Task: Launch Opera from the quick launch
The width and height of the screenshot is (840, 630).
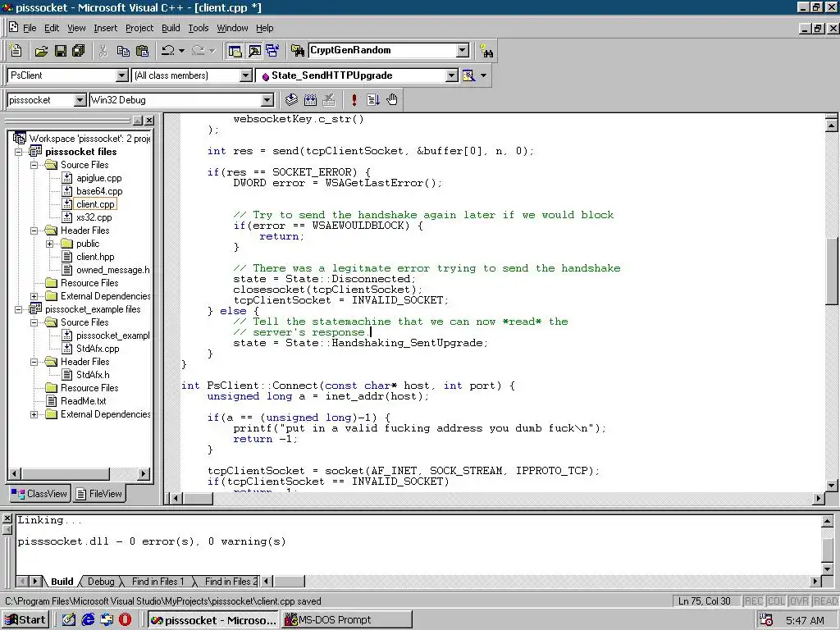Action: [125, 620]
